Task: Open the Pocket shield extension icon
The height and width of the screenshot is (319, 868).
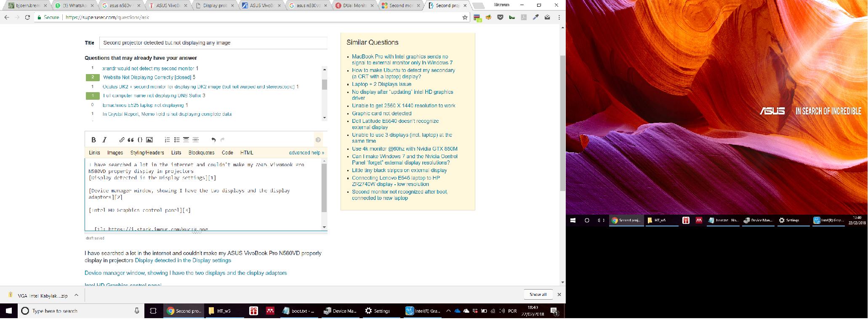Action: 500,17
